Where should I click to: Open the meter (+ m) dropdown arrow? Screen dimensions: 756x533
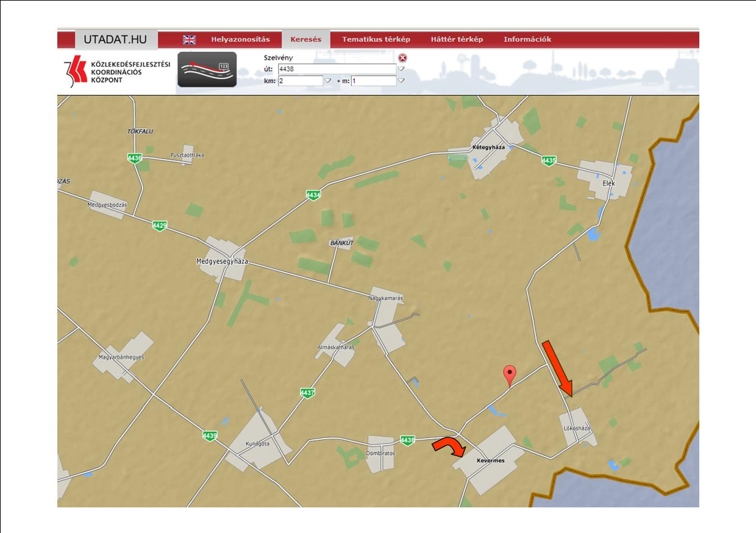point(401,80)
